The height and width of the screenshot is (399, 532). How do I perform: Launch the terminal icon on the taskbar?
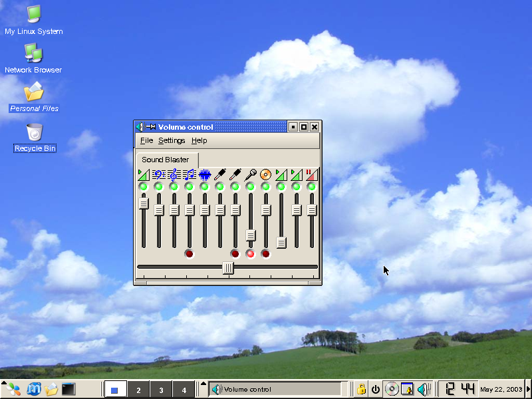click(x=68, y=389)
